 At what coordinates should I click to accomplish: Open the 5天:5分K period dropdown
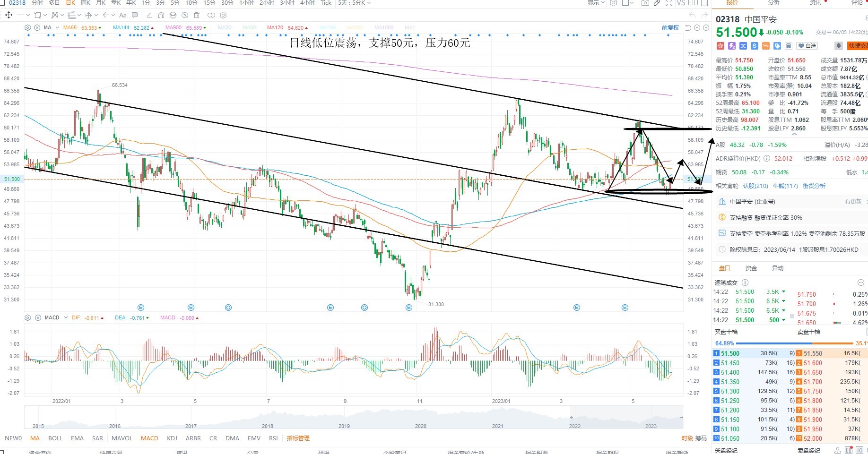click(354, 3)
